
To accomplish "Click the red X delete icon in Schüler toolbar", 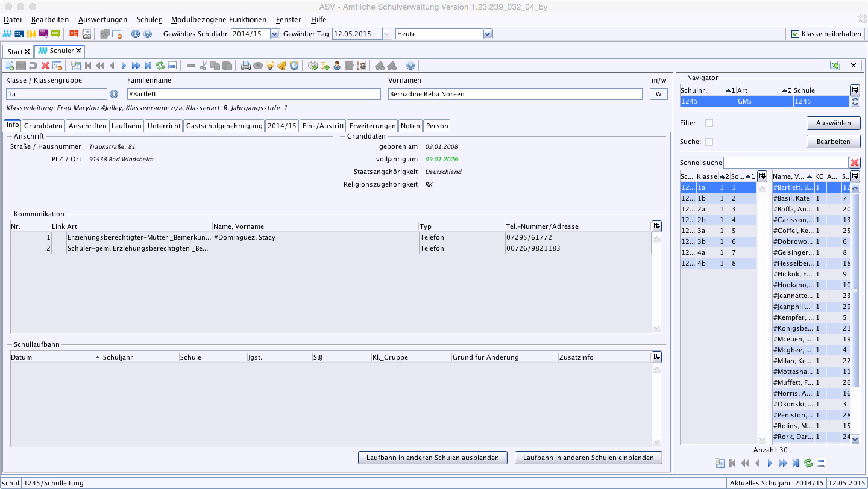I will click(x=45, y=66).
